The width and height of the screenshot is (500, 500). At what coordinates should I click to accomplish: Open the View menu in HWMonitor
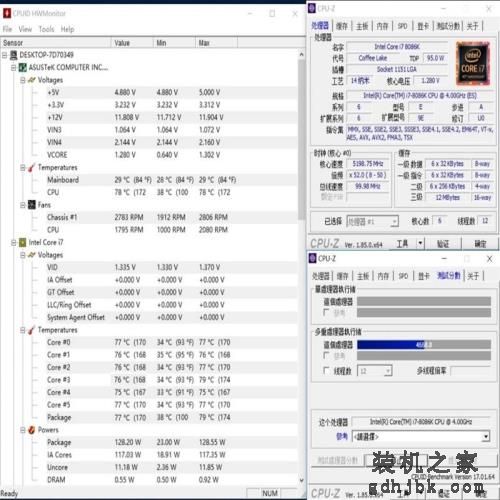tap(25, 29)
